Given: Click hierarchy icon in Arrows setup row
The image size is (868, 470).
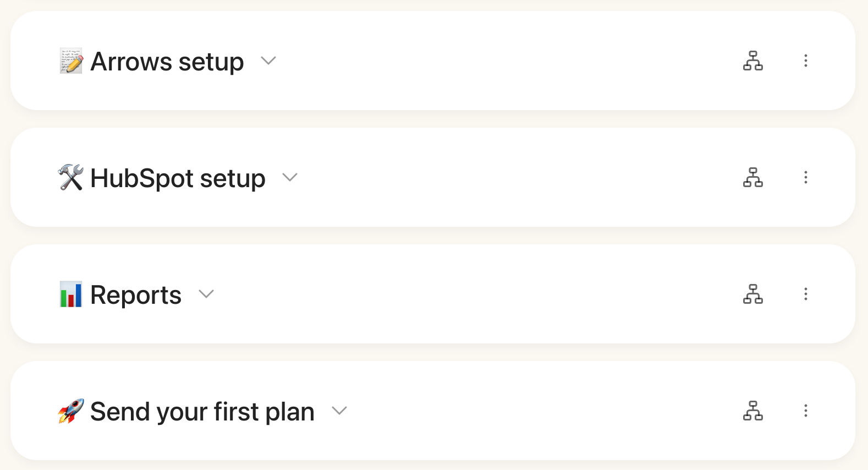Looking at the screenshot, I should pyautogui.click(x=752, y=61).
